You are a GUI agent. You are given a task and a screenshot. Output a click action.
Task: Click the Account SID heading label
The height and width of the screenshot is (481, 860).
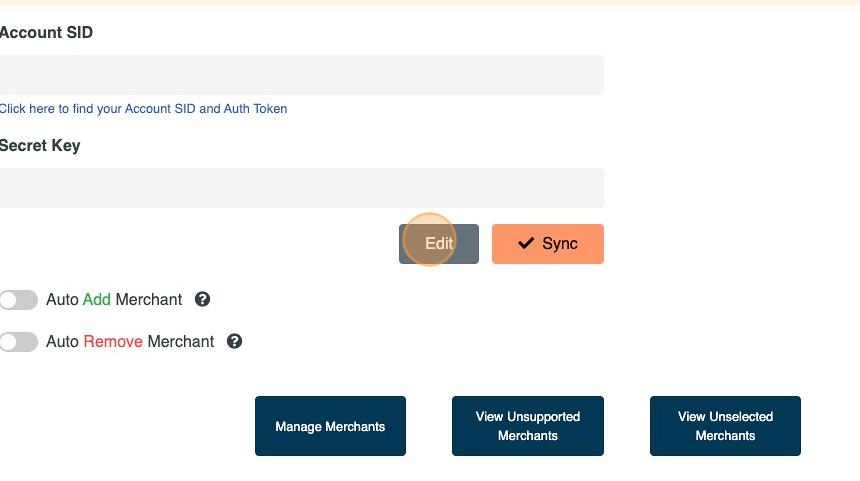tap(46, 32)
